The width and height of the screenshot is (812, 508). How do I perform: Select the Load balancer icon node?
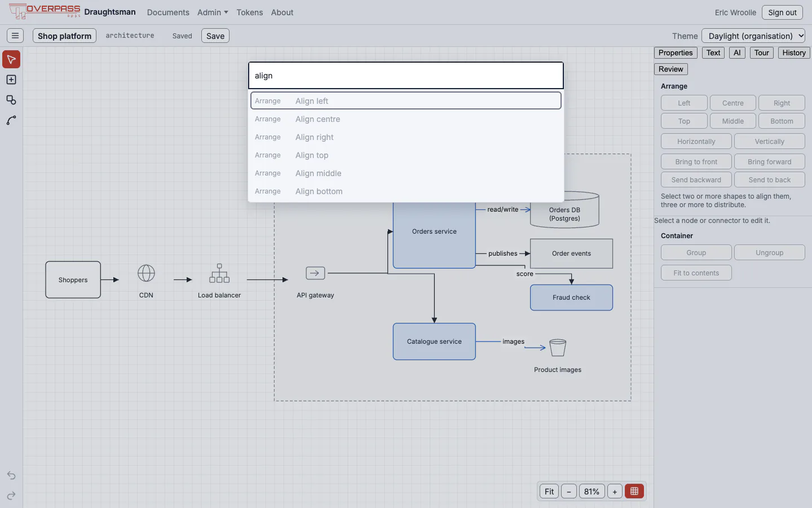click(x=219, y=273)
